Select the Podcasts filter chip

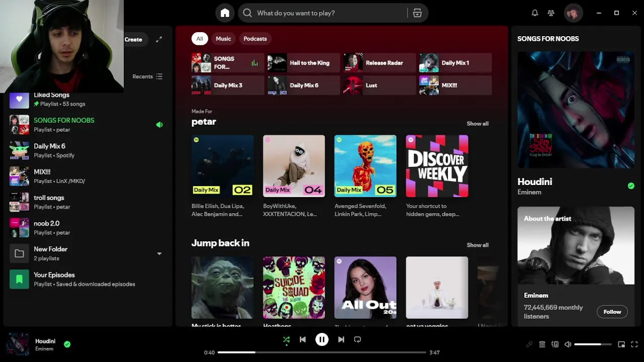pos(255,39)
